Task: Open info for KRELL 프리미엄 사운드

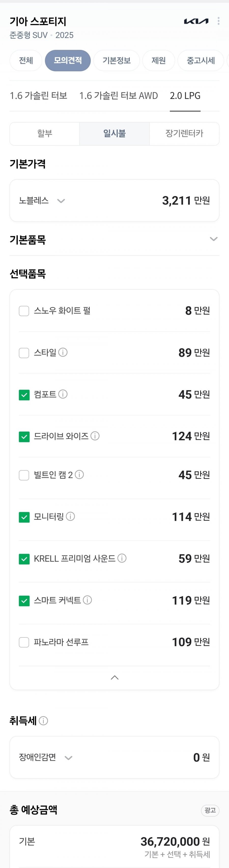Action: point(122,558)
